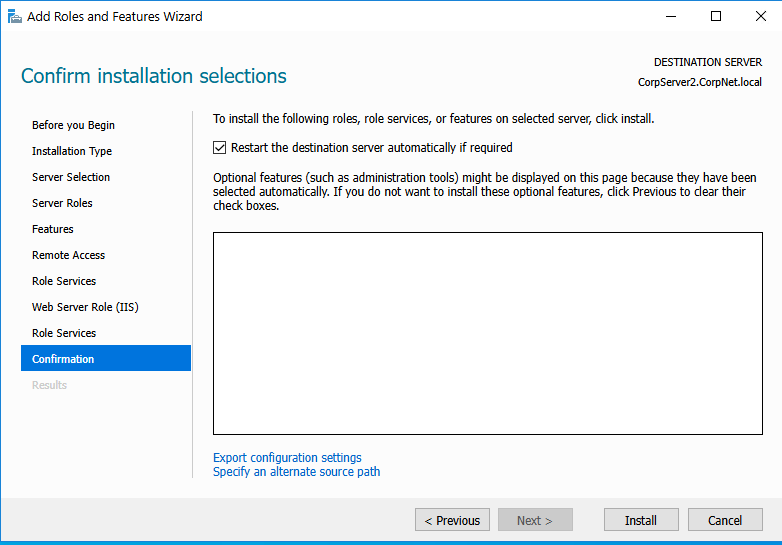
Task: Open the Export configuration settings link
Action: (x=287, y=458)
